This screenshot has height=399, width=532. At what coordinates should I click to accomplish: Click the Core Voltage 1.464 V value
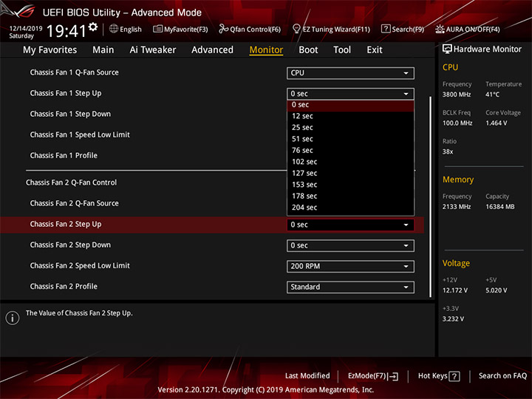pyautogui.click(x=497, y=123)
